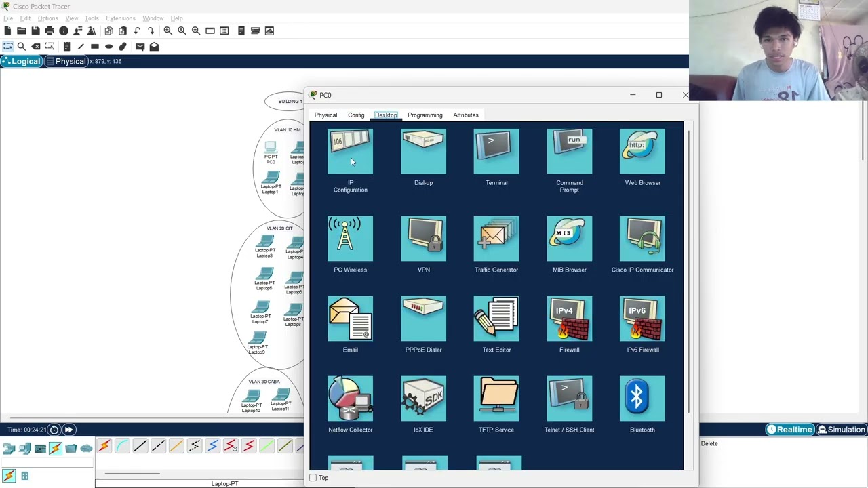The height and width of the screenshot is (488, 868).
Task: Open the Email app icon
Action: tap(350, 319)
